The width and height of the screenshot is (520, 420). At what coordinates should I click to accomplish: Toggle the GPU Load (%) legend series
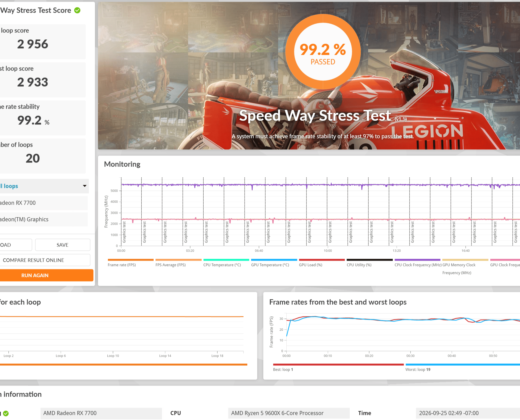[x=322, y=263]
